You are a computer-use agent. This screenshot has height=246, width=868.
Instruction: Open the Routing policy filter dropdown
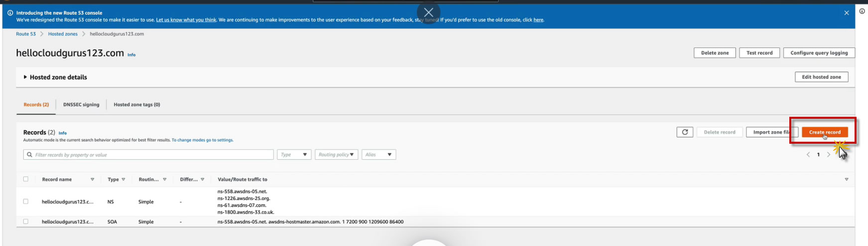337,155
